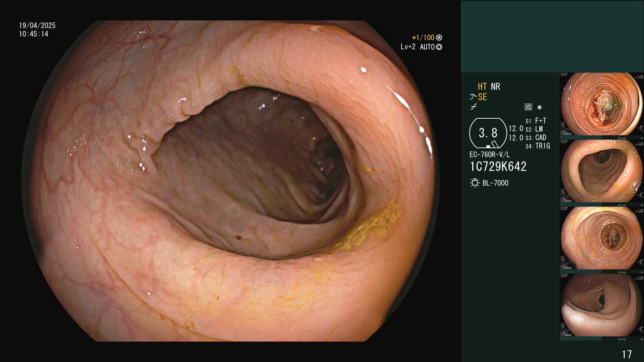Open thumbnail 13 of the colon fold
This screenshot has height=362, width=644.
602,305
